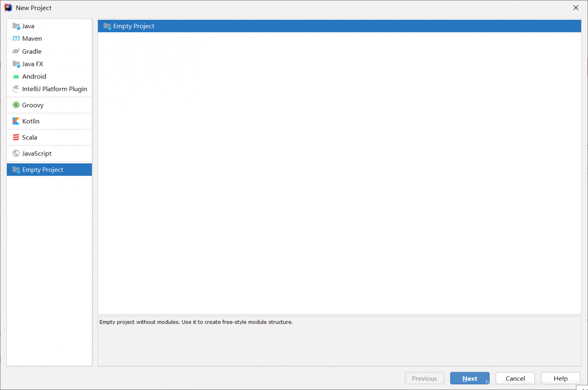Click the Kotlin logo icon
The image size is (588, 390).
(x=16, y=121)
